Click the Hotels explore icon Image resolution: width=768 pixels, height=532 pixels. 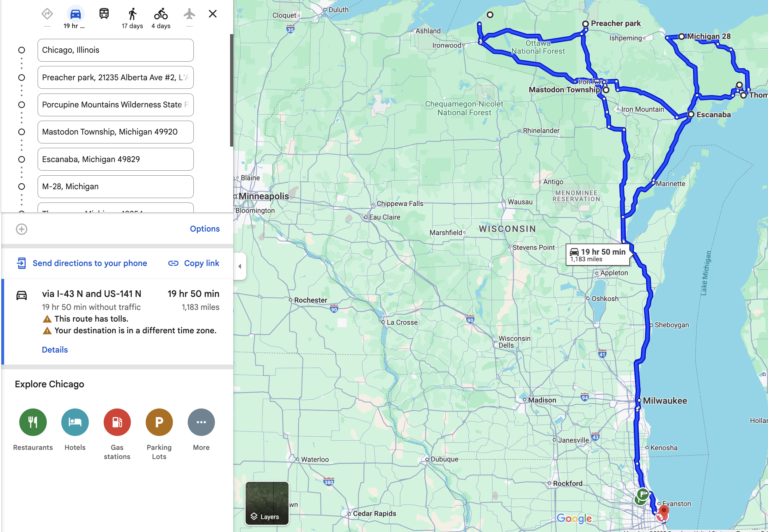click(x=75, y=422)
